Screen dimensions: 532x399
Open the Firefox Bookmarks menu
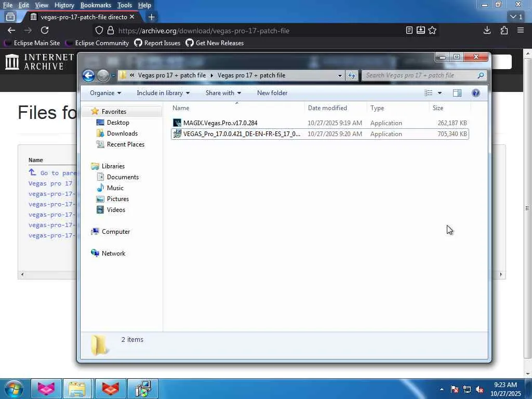click(x=96, y=5)
